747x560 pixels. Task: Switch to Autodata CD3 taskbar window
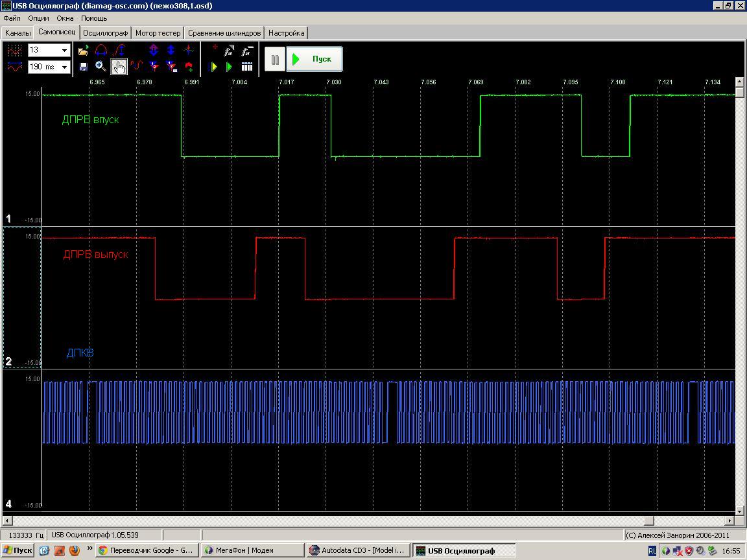click(x=357, y=550)
